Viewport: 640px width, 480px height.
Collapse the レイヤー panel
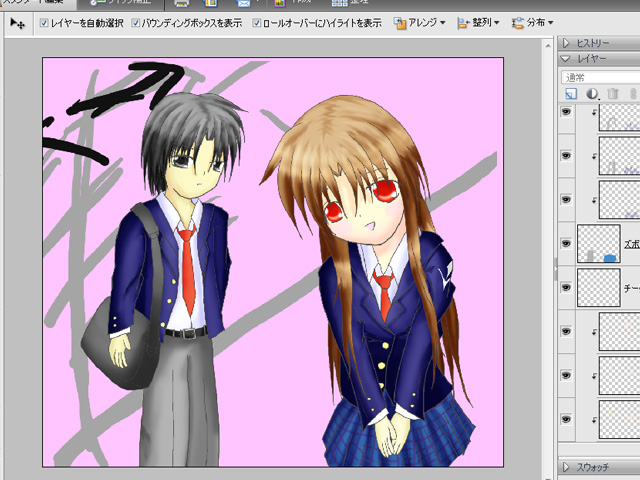(x=566, y=59)
